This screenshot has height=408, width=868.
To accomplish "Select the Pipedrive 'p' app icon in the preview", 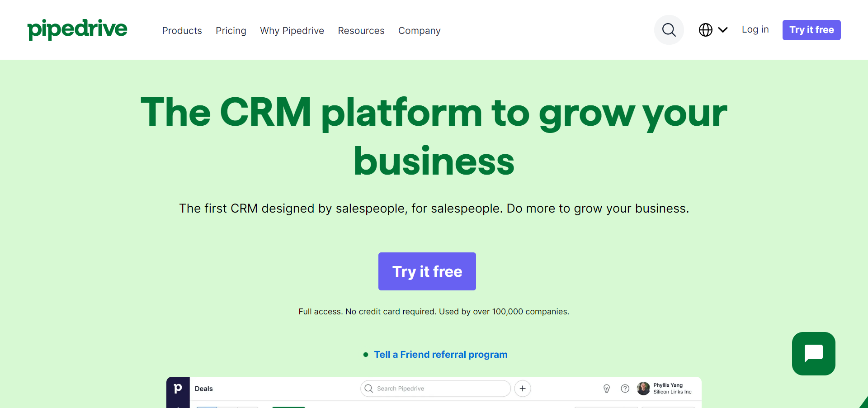I will (178, 388).
